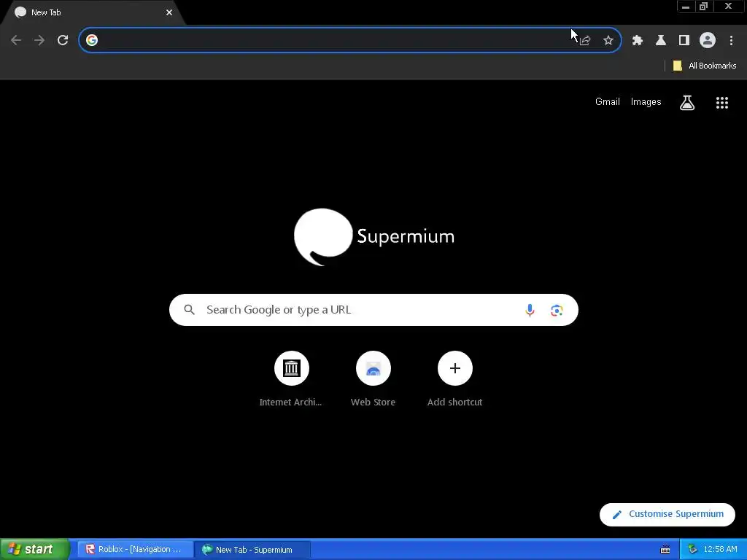Go back using the back arrow
The height and width of the screenshot is (560, 747).
(x=16, y=41)
